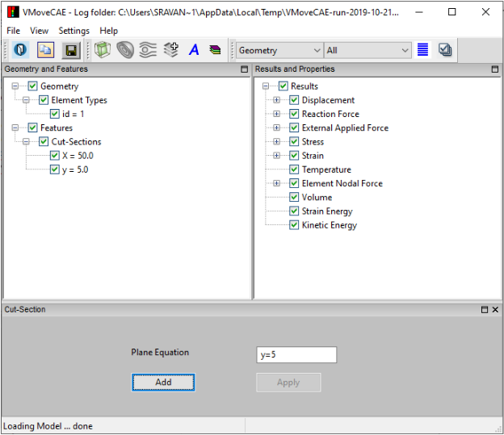Click the Add button
Viewport: 504px width, 435px height.
click(163, 382)
